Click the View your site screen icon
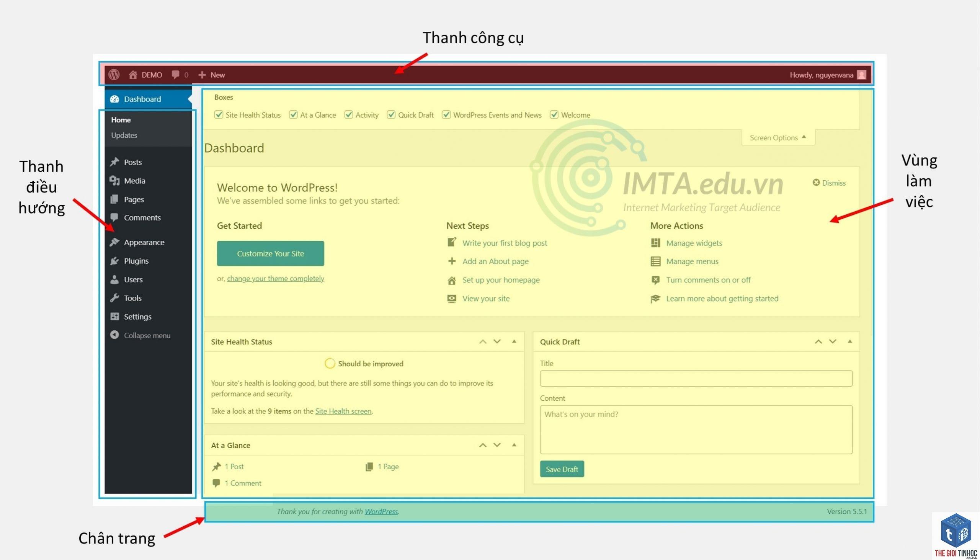The height and width of the screenshot is (560, 980). point(452,299)
